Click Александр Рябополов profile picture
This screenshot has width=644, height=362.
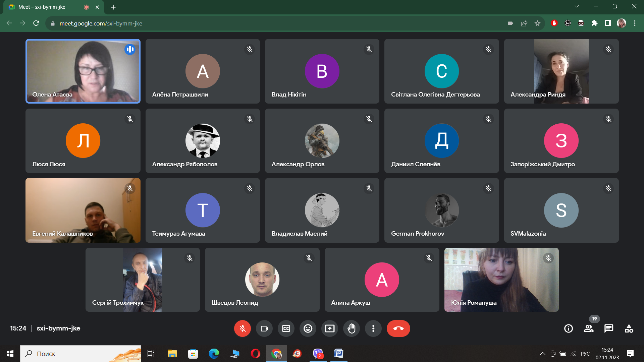point(203,140)
